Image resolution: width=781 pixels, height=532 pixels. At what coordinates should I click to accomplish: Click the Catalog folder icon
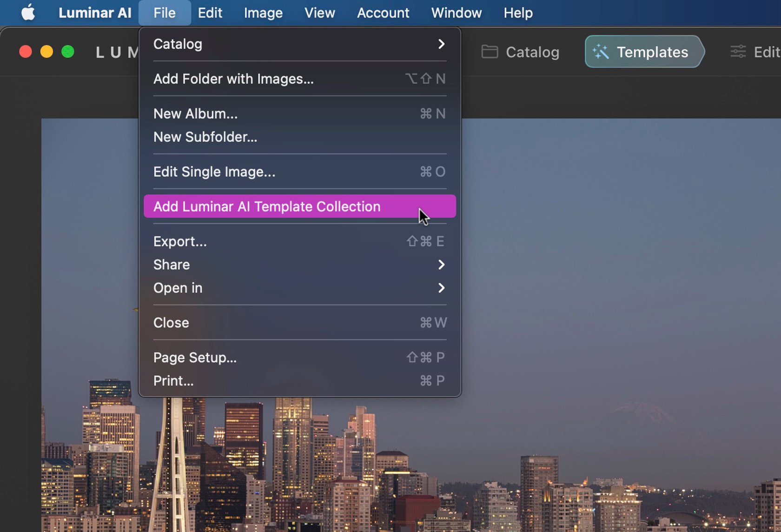pyautogui.click(x=489, y=52)
